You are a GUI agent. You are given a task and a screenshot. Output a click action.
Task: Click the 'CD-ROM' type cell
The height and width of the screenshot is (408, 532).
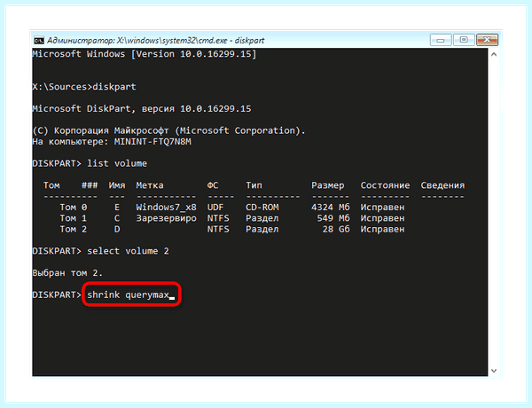coord(262,207)
